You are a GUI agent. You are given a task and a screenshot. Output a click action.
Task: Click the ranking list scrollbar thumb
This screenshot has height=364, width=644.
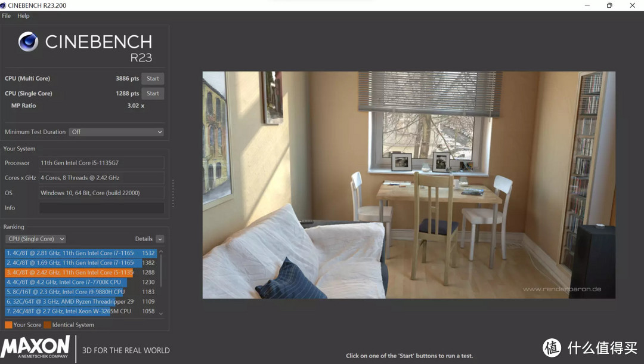(161, 271)
